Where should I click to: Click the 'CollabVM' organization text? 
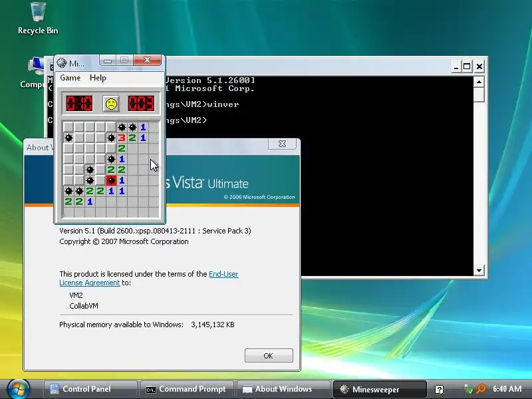pyautogui.click(x=84, y=306)
